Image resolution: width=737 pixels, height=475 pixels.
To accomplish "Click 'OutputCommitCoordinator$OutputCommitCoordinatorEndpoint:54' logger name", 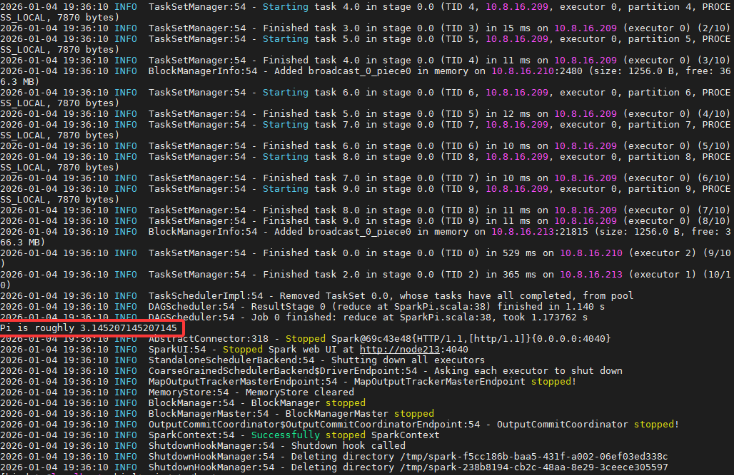I will (314, 425).
